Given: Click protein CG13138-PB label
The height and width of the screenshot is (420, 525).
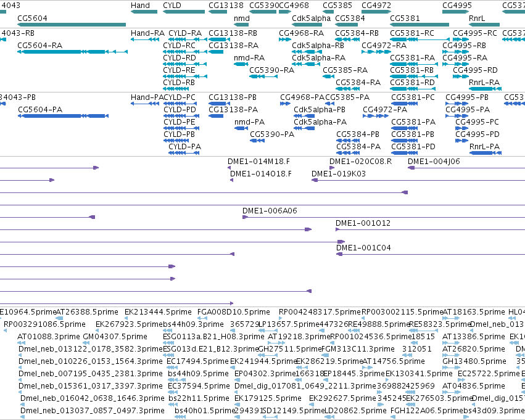Looking at the screenshot, I should [x=233, y=97].
